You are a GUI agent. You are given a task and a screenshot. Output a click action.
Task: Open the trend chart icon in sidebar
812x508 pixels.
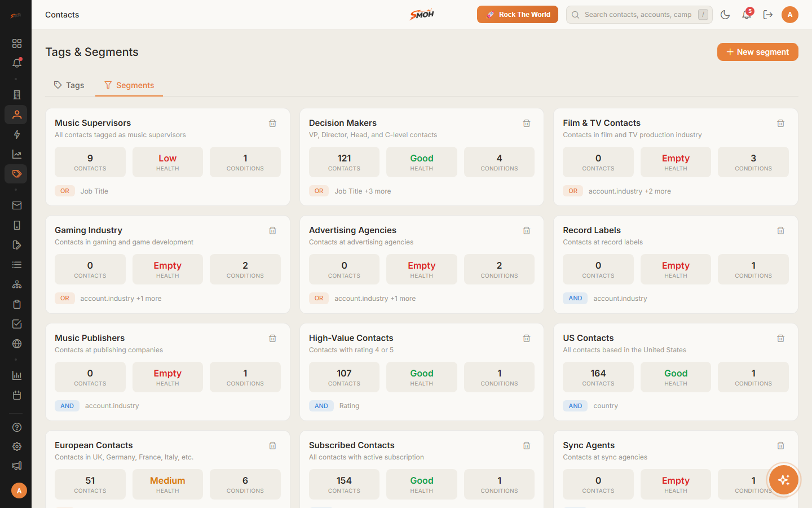17,154
